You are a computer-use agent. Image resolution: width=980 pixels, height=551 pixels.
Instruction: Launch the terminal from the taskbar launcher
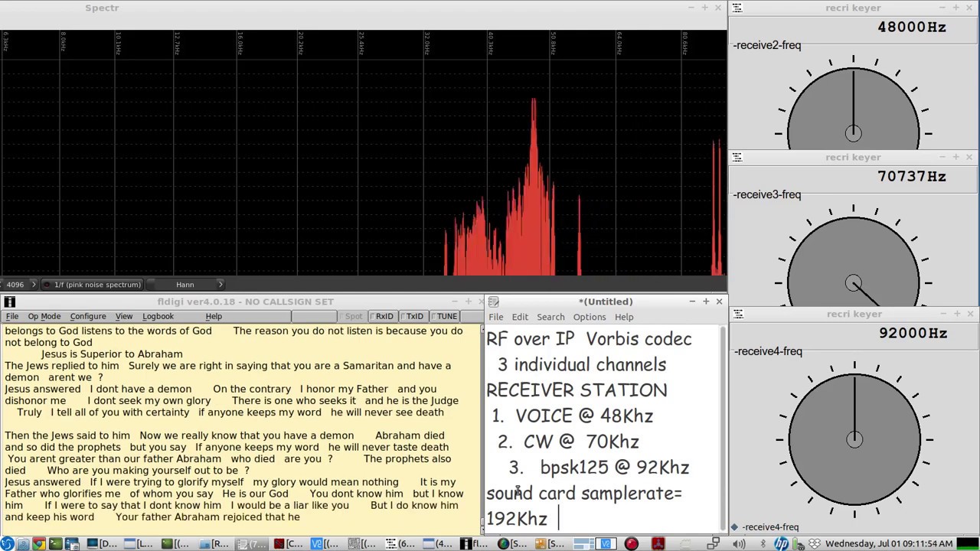tap(55, 543)
